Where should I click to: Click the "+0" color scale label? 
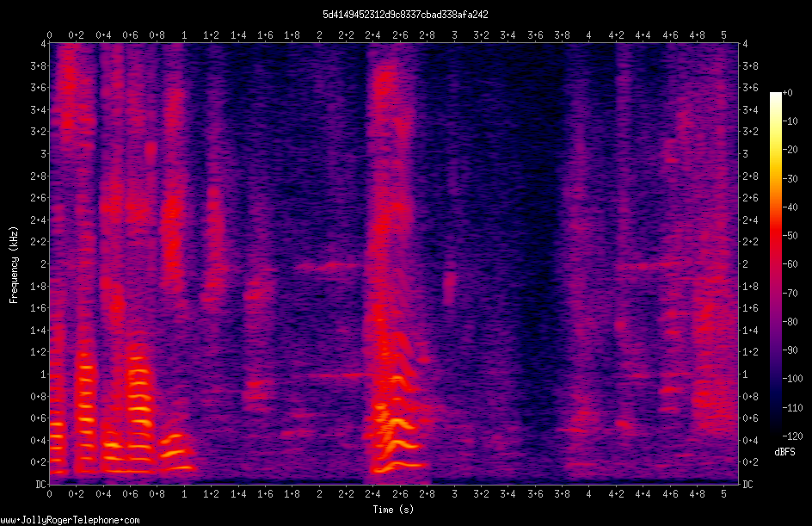[788, 93]
